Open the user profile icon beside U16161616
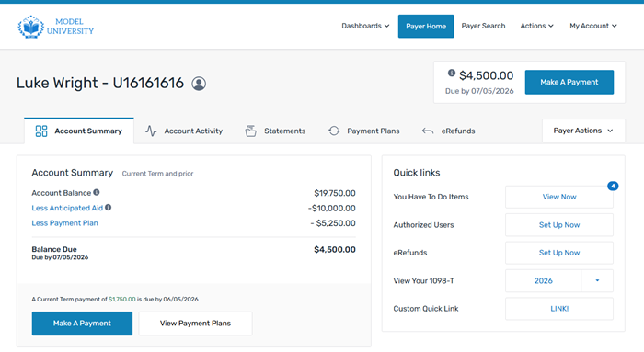The width and height of the screenshot is (644, 352). (x=199, y=84)
